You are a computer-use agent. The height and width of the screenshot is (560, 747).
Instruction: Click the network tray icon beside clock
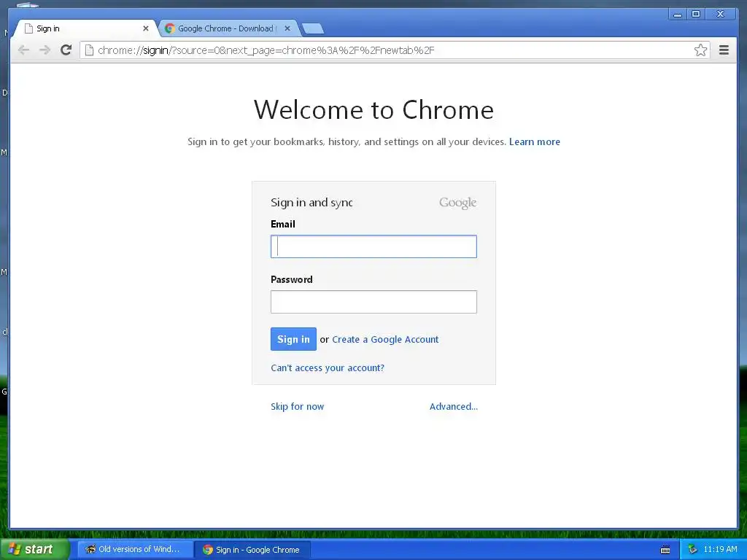point(692,550)
